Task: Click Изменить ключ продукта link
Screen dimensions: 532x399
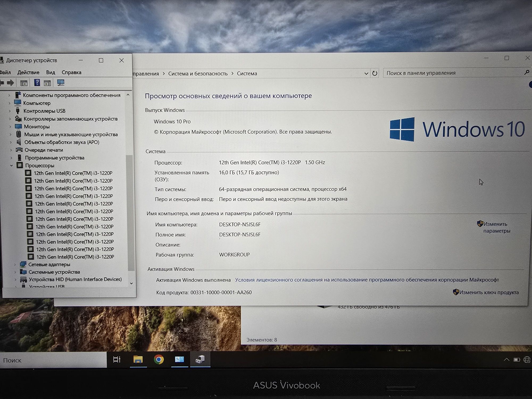Action: (489, 292)
